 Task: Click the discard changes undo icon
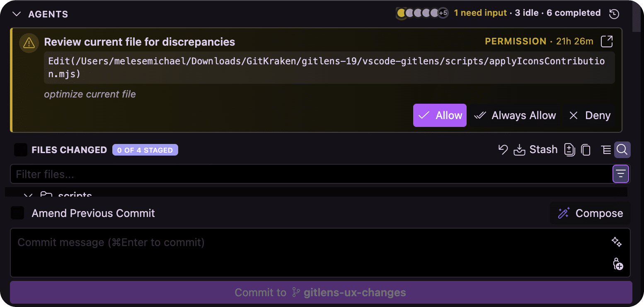(x=503, y=150)
